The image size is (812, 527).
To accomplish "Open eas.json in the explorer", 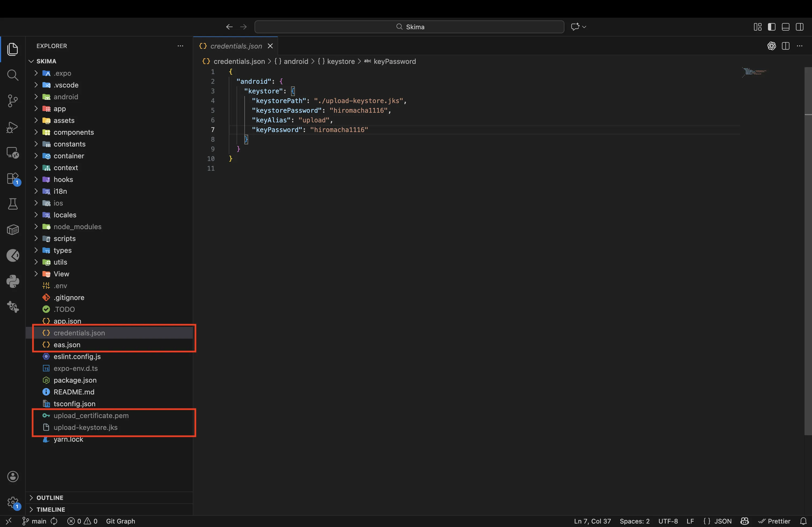I will [x=67, y=345].
